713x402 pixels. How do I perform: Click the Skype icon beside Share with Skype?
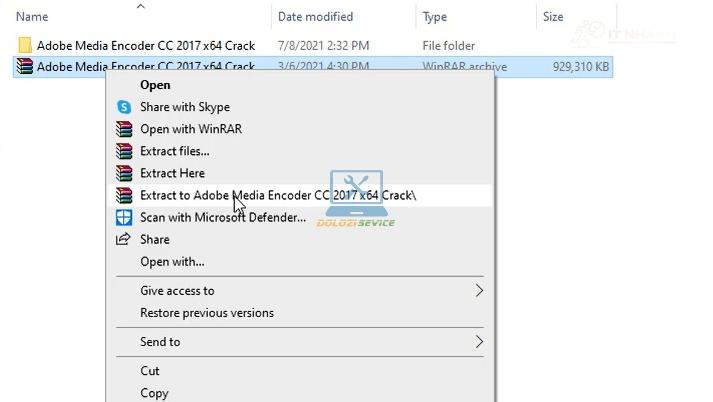click(x=124, y=107)
